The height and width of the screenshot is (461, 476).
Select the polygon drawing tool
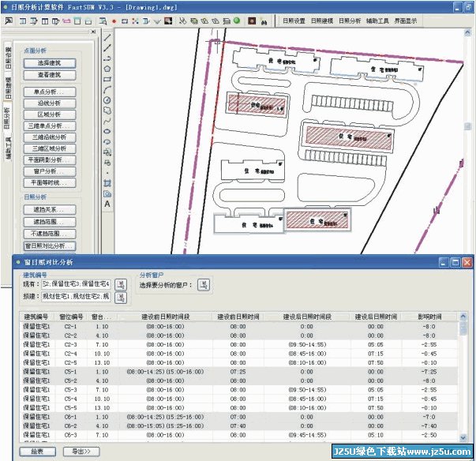point(107,69)
